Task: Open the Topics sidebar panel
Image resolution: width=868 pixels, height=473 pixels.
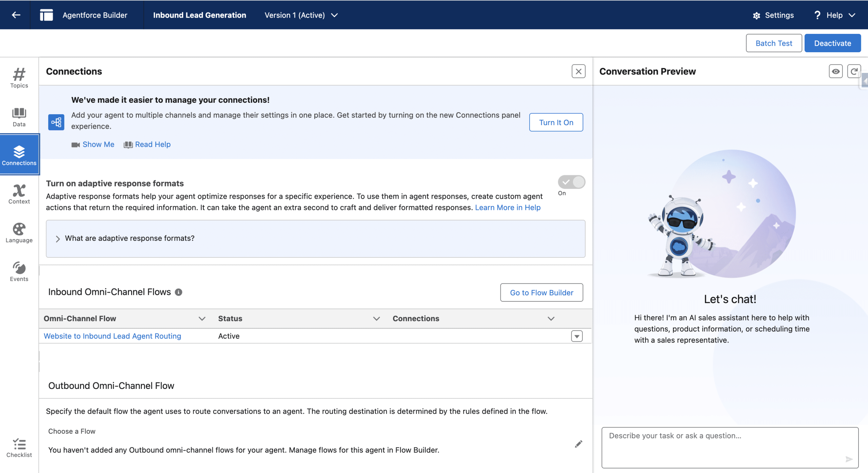Action: pyautogui.click(x=19, y=78)
